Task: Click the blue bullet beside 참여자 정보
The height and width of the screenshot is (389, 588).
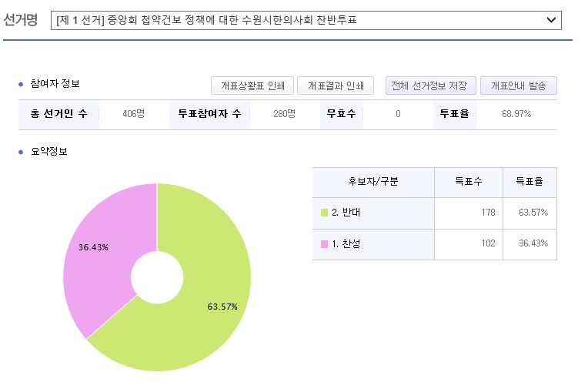Action: point(21,84)
